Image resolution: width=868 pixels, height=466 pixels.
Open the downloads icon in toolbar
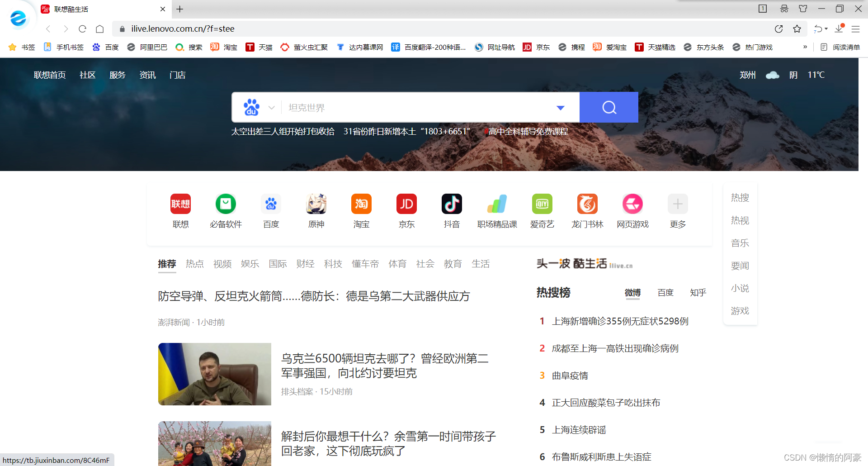pos(839,29)
